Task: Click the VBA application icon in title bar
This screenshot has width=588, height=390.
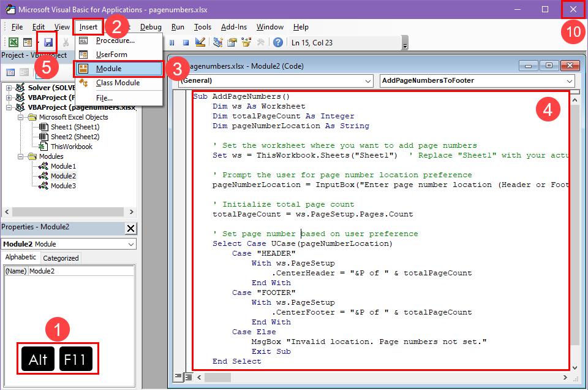Action: click(10, 9)
